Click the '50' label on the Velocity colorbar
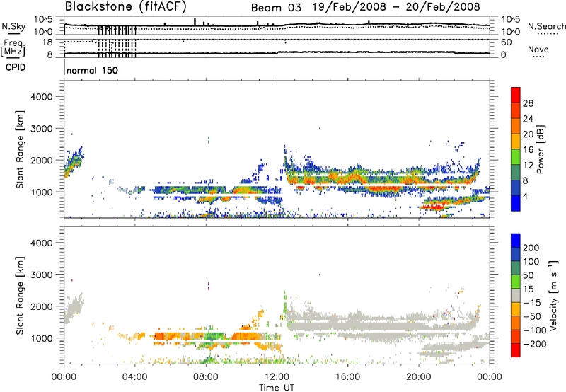The width and height of the screenshot is (566, 392). coord(528,275)
